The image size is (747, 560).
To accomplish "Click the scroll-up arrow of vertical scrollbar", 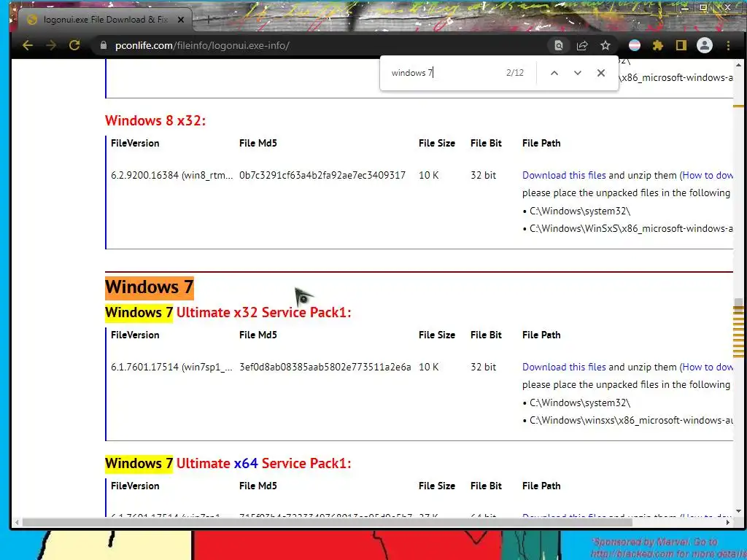I will (x=738, y=65).
